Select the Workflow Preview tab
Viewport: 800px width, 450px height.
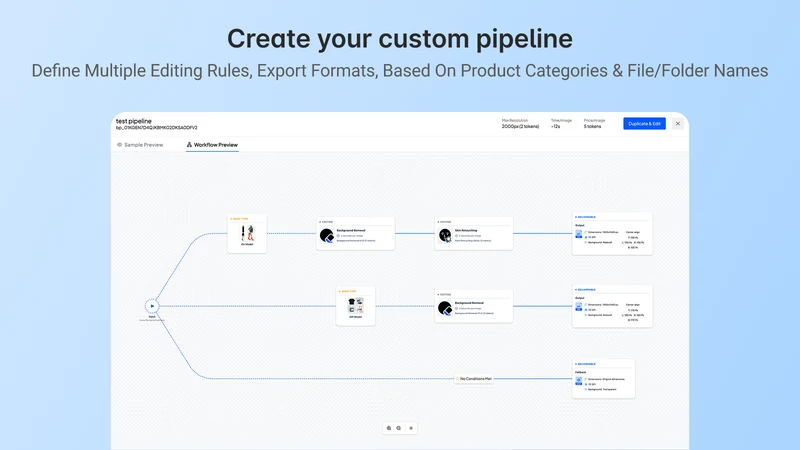[x=212, y=145]
